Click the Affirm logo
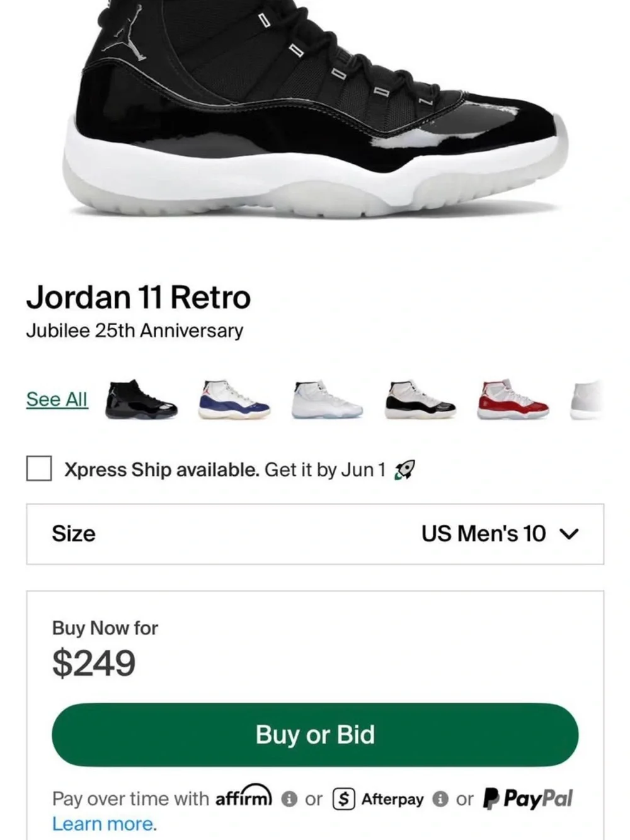The image size is (630, 840). [244, 796]
